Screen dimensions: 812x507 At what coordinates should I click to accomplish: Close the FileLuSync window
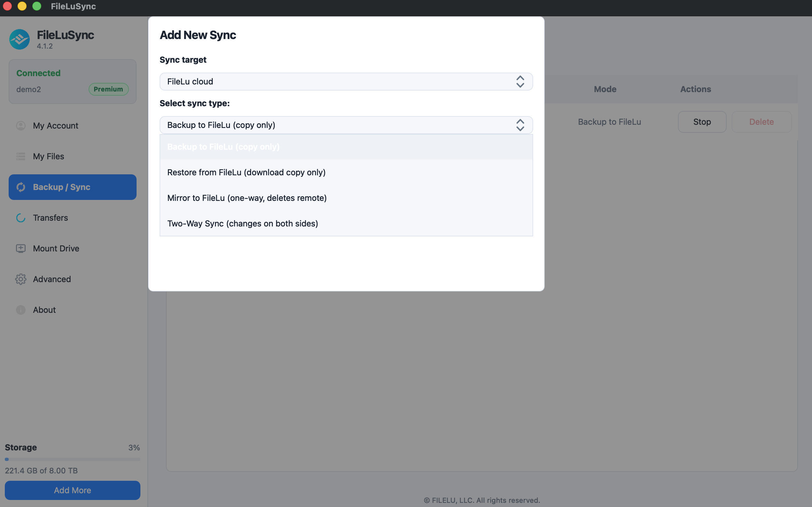(x=7, y=6)
